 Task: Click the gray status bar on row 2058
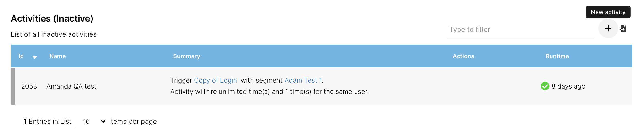tap(13, 86)
